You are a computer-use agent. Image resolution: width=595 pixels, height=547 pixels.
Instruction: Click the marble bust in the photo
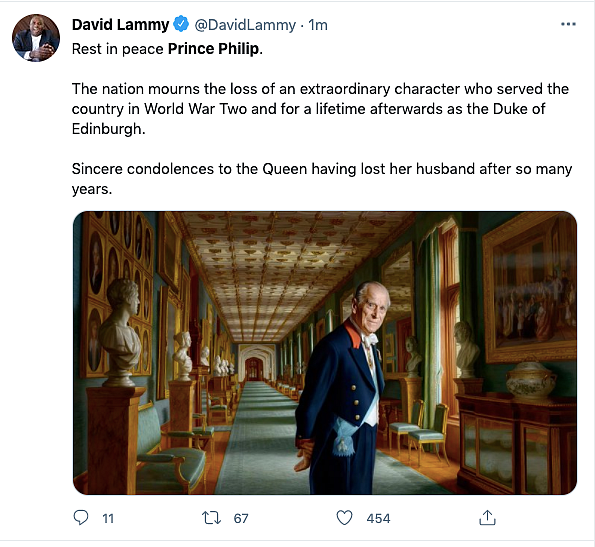tap(120, 332)
